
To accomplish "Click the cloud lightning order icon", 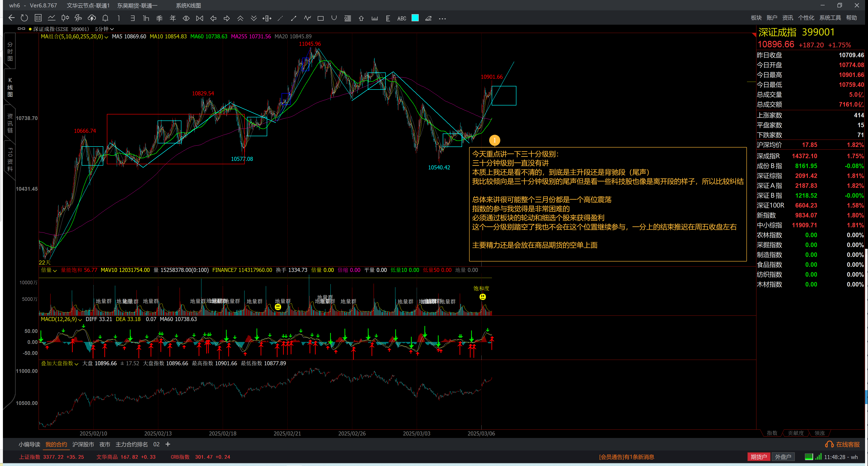I will click(92, 18).
